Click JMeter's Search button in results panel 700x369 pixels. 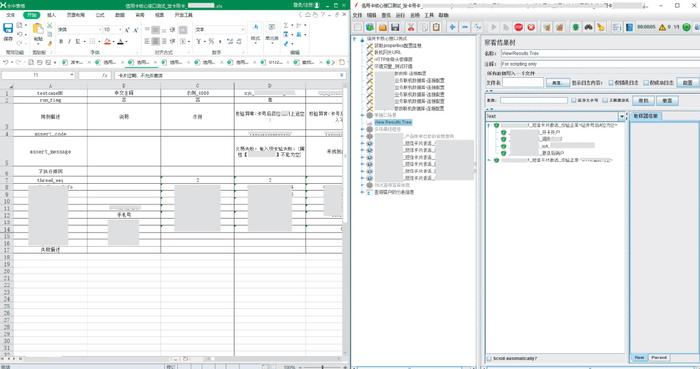tap(643, 101)
